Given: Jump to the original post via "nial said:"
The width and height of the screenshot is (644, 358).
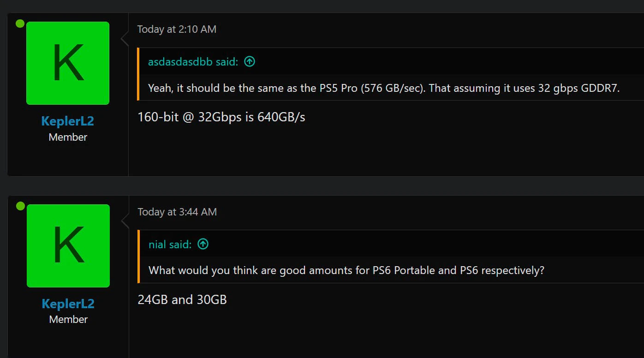Looking at the screenshot, I should (x=170, y=245).
